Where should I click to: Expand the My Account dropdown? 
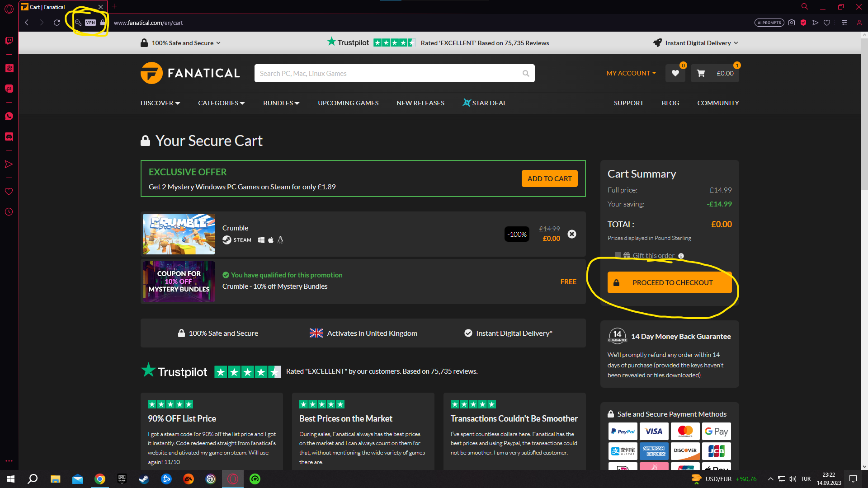631,73
